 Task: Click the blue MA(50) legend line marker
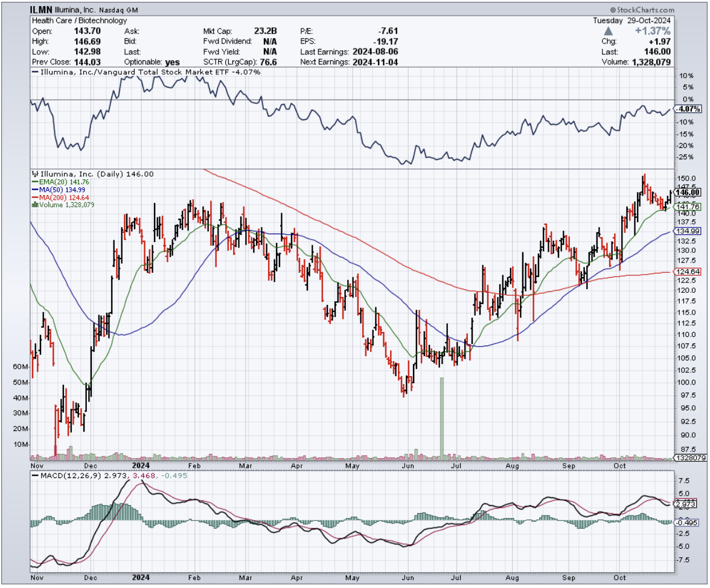[34, 189]
